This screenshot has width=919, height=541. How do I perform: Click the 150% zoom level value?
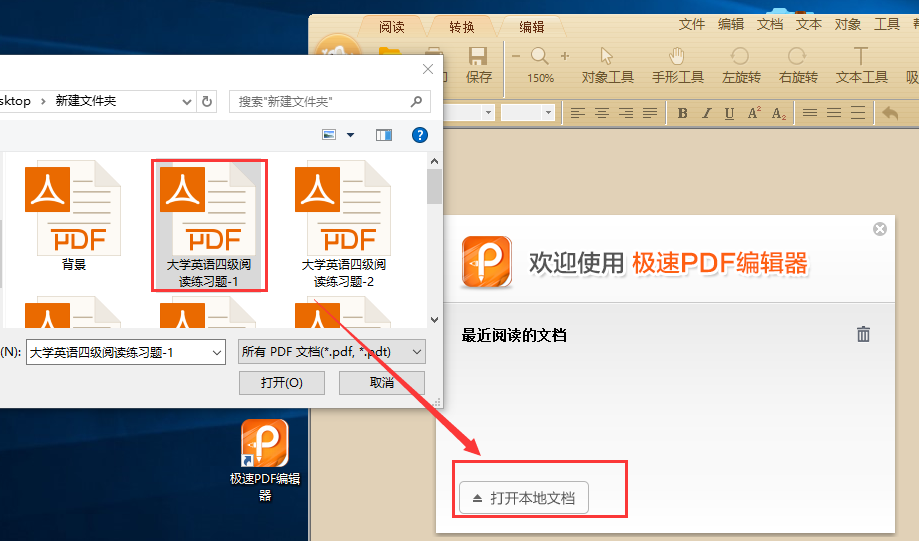tap(540, 78)
